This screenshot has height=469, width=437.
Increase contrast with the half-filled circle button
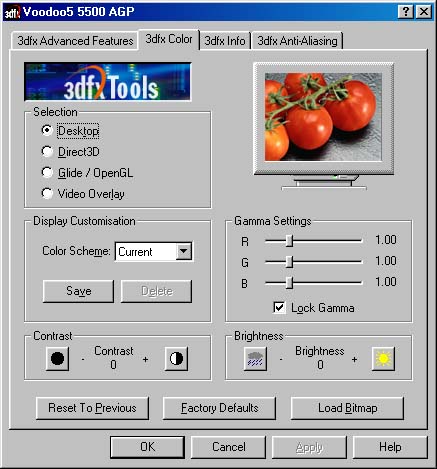click(x=176, y=359)
